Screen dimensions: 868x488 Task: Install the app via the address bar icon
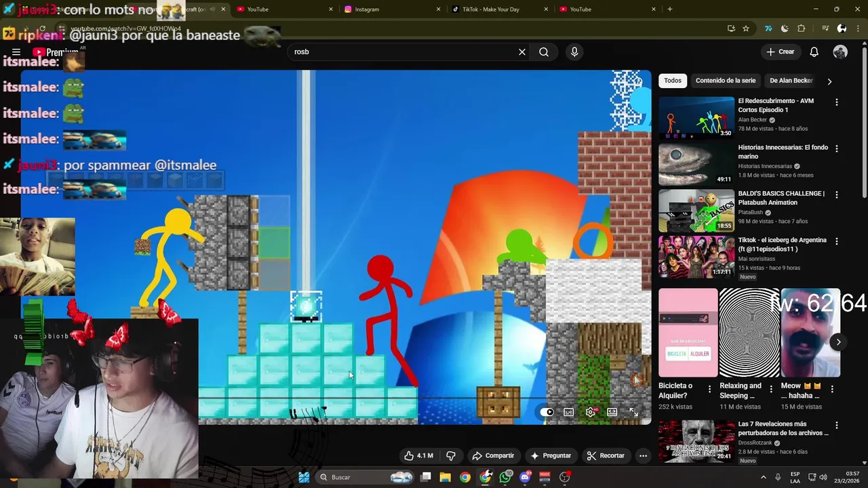[731, 28]
